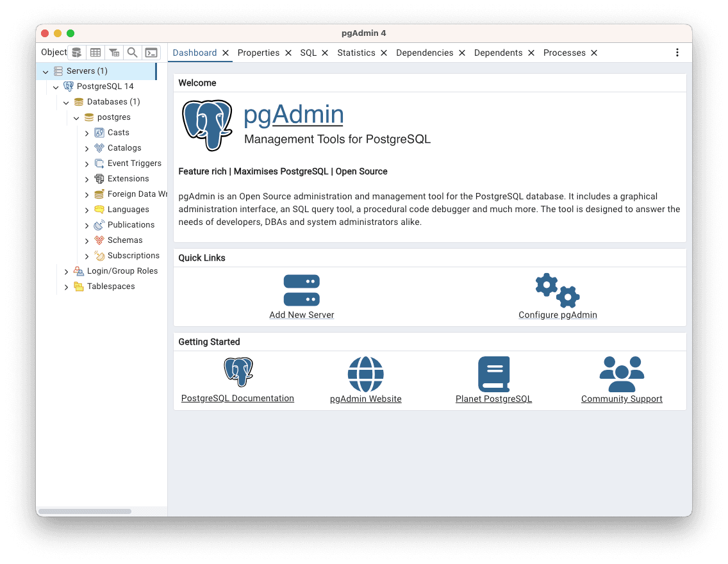Click Tablespaces folder icon
Viewport: 728px width, 564px height.
click(79, 286)
